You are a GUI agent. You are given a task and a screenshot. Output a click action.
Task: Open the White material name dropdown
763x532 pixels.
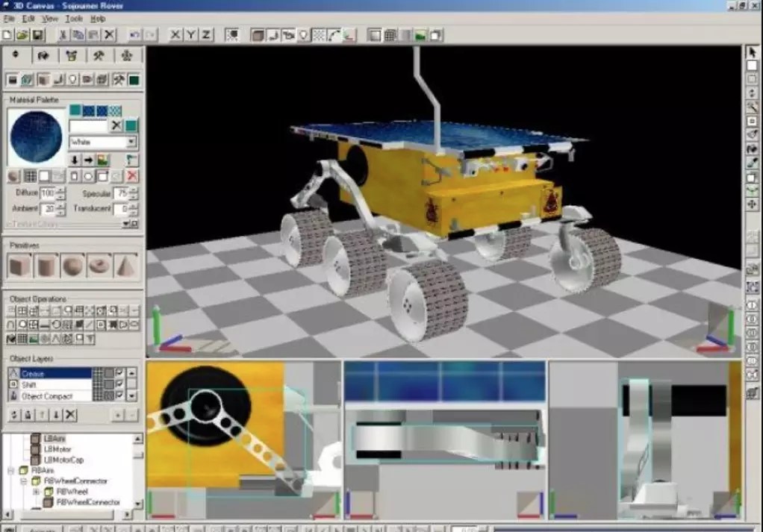131,142
